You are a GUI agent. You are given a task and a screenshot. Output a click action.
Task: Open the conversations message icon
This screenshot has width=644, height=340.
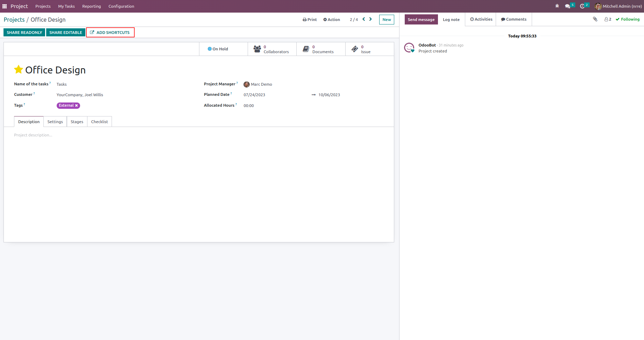567,6
